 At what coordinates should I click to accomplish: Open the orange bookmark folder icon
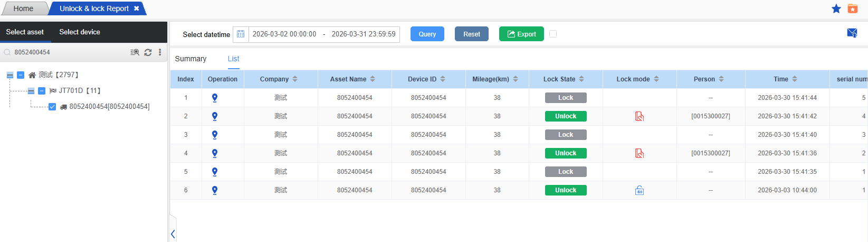click(853, 8)
